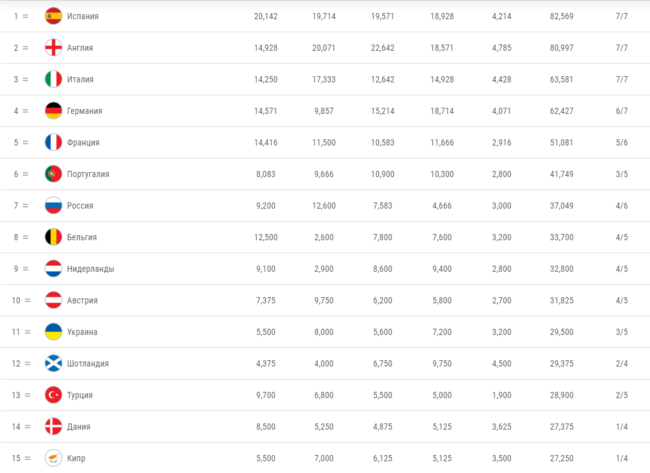This screenshot has height=473, width=650.
Task: Click the Belgium flag icon
Action: [53, 237]
